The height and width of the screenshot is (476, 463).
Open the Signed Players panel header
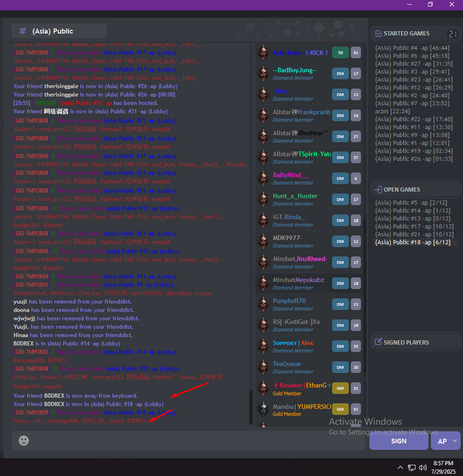(x=415, y=342)
